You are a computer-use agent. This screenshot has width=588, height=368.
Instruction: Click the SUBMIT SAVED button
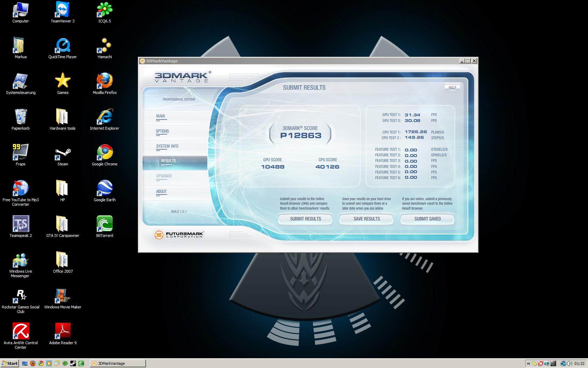[427, 219]
